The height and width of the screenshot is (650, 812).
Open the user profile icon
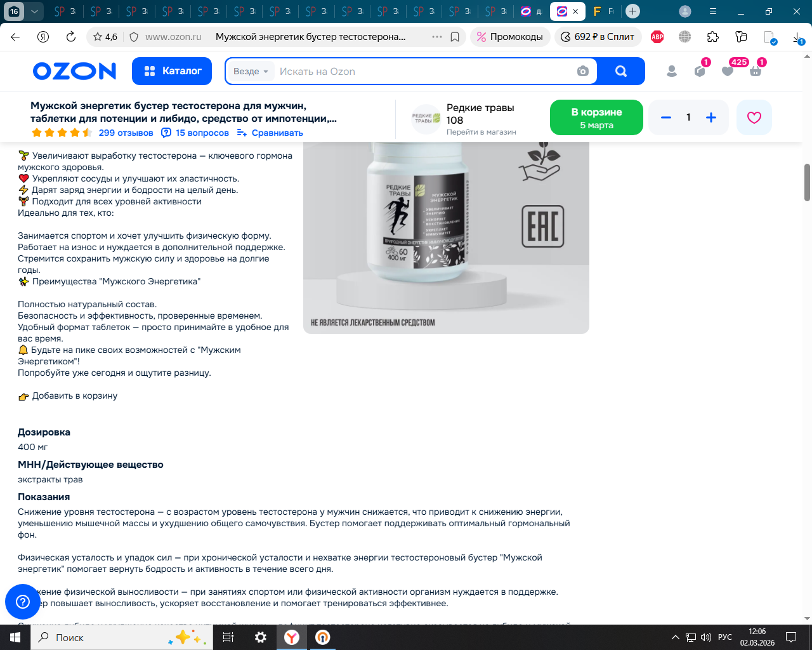coord(672,71)
